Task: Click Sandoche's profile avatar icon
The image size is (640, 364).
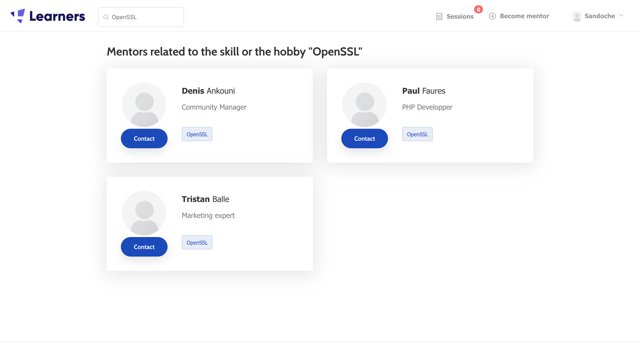Action: coord(577,16)
